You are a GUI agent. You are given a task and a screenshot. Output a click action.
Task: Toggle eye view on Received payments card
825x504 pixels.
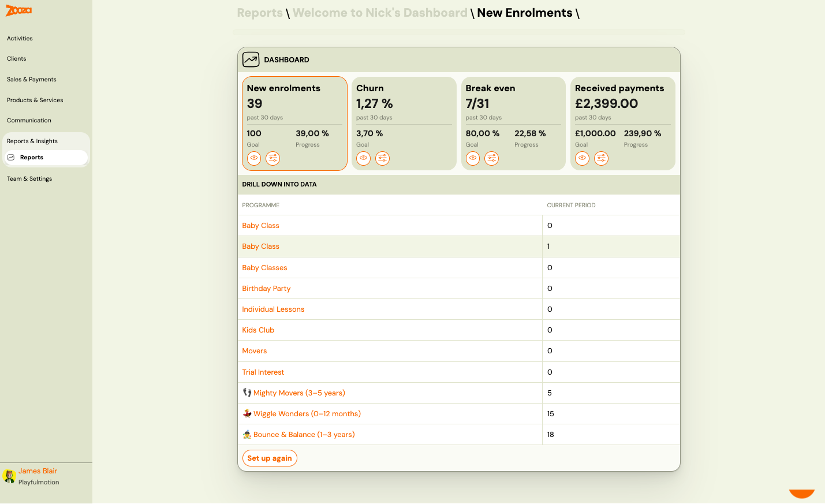tap(582, 158)
